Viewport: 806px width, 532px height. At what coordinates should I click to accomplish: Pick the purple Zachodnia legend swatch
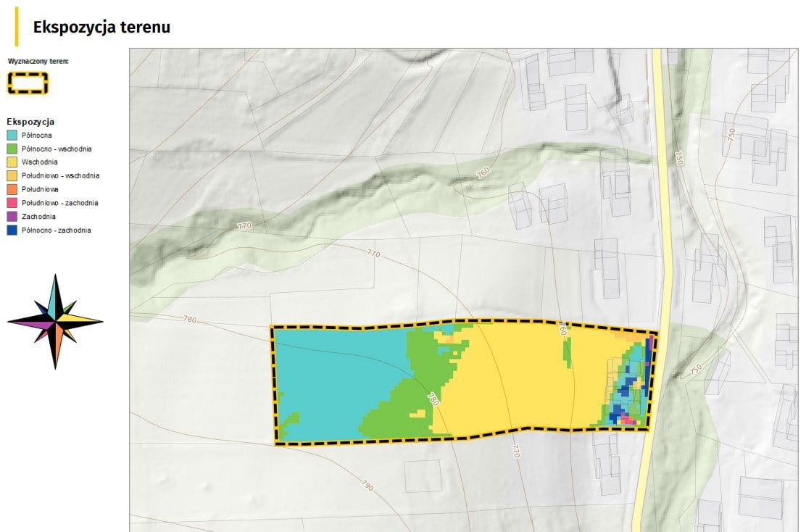pos(12,217)
